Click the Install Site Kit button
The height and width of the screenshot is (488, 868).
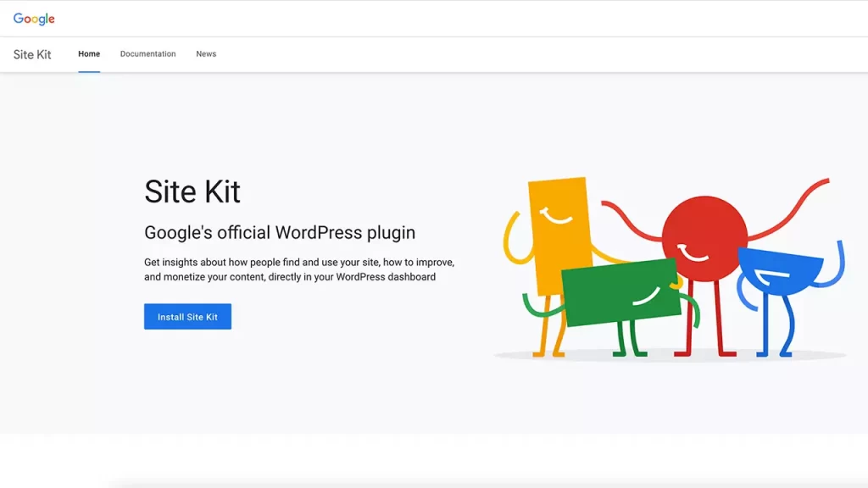tap(187, 317)
